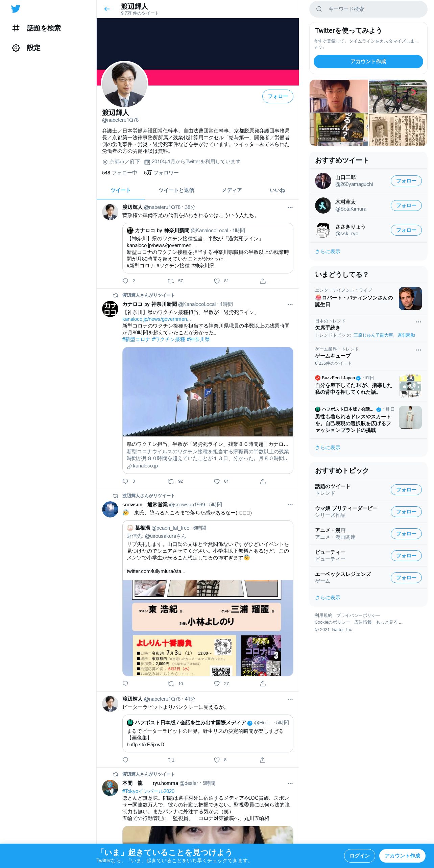434x868 pixels.
Task: Open 話題を検索 explore hashtag icon
Action: [16, 28]
